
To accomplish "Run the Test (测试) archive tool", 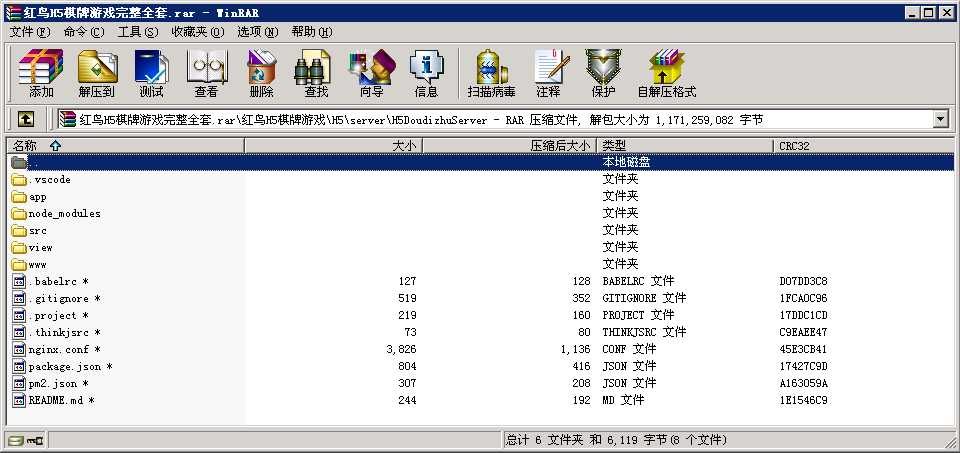I will click(x=151, y=74).
